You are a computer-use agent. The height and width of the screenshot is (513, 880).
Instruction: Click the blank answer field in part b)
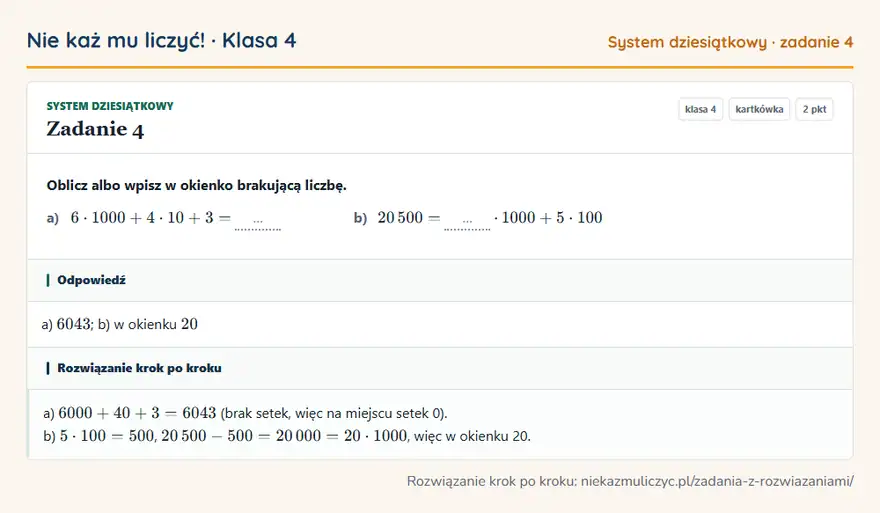467,220
